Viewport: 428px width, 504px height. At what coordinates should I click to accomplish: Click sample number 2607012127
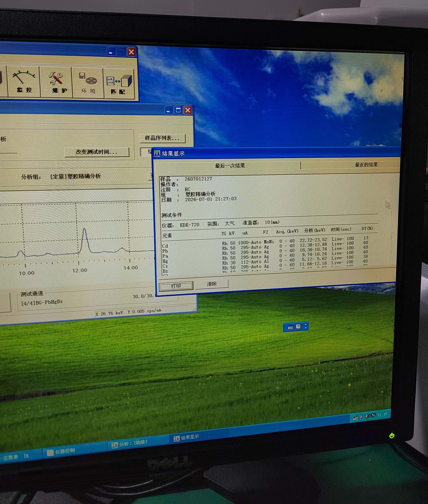coord(198,179)
